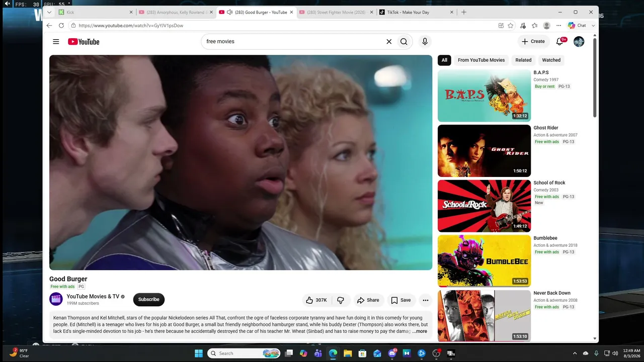Viewport: 644px width, 362px height.
Task: Select the All filter chip
Action: coord(444,60)
